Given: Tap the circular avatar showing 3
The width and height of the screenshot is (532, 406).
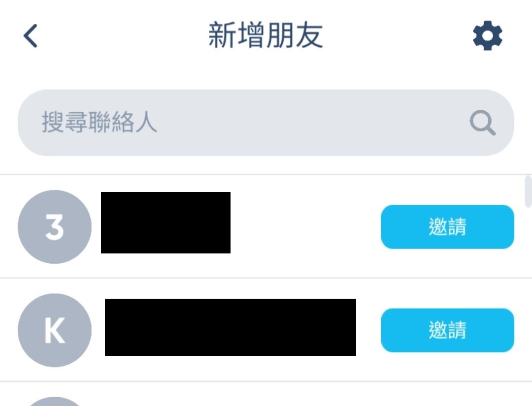Looking at the screenshot, I should (55, 227).
